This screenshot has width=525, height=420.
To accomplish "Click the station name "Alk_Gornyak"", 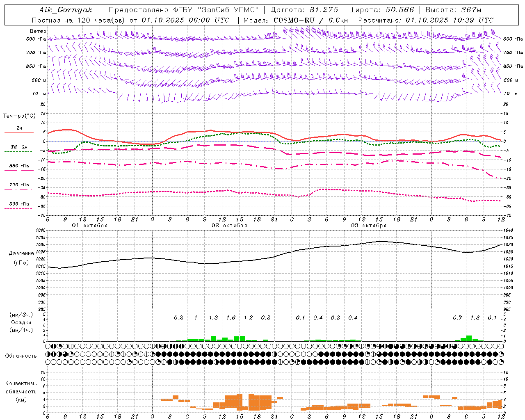I will (x=66, y=10).
